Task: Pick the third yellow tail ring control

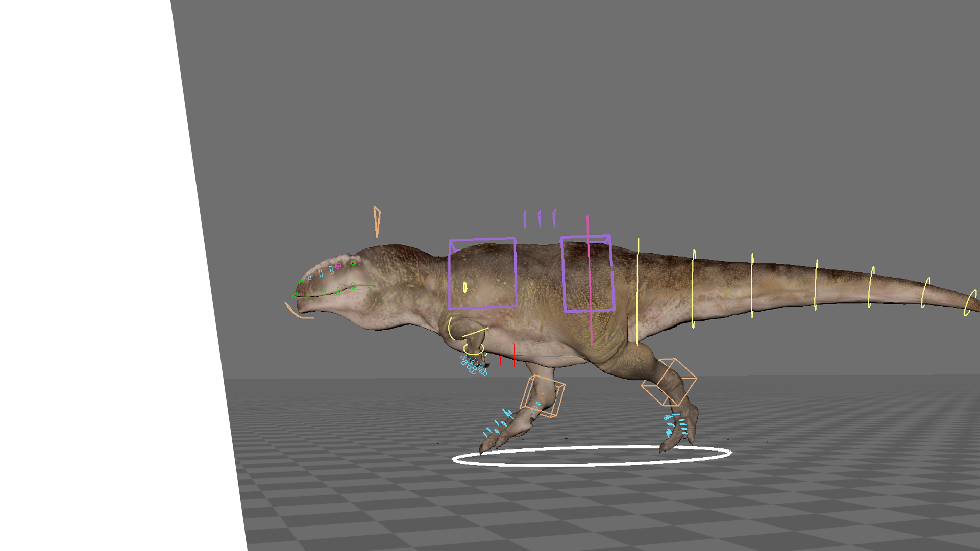Action: (752, 286)
